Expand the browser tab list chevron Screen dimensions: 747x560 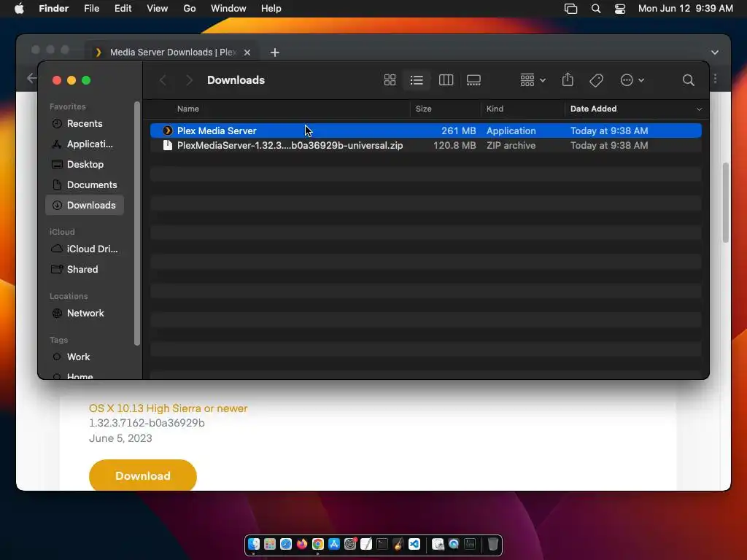point(715,52)
